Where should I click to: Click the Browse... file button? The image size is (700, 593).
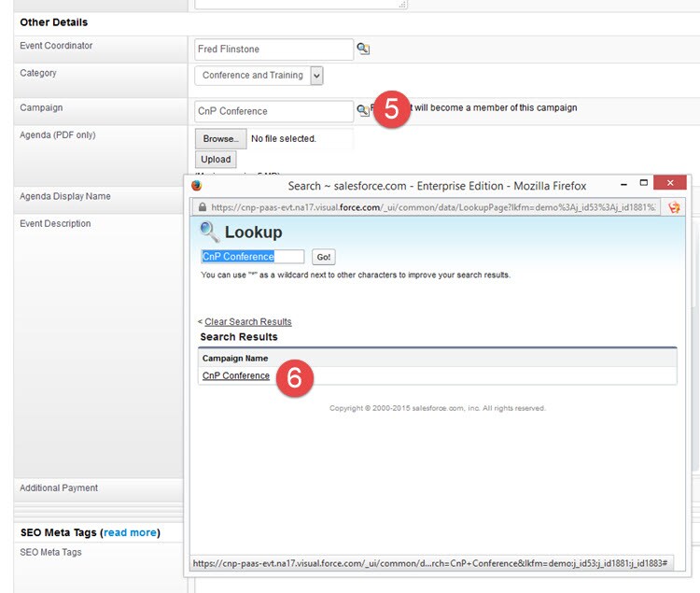pyautogui.click(x=220, y=139)
